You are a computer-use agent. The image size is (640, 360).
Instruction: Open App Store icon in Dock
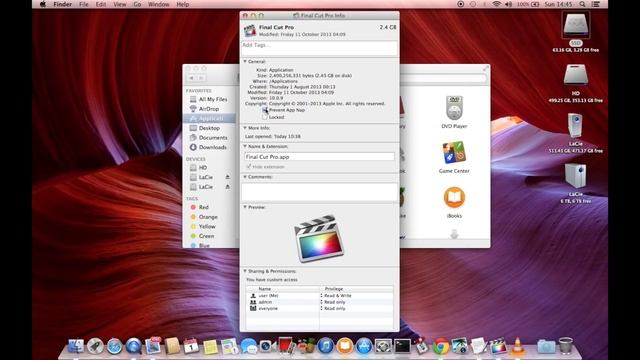(364, 346)
